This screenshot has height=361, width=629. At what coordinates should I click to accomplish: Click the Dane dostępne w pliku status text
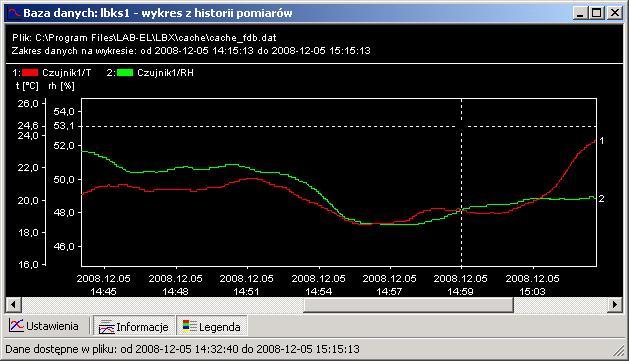point(183,349)
